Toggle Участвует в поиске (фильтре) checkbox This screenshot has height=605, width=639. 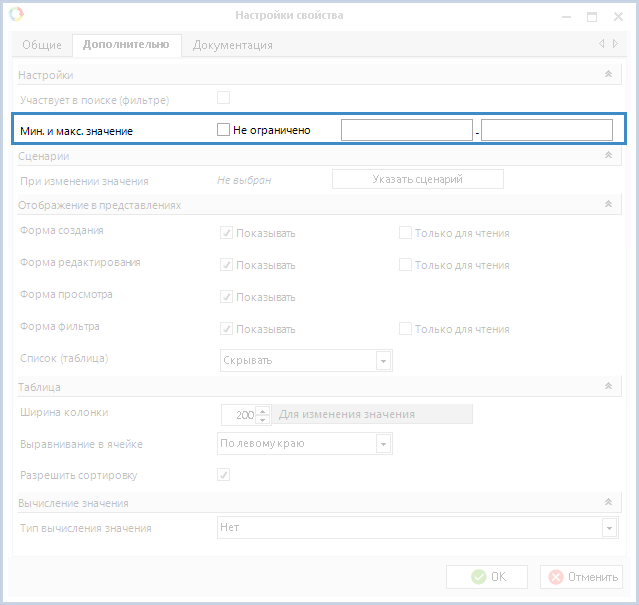[x=223, y=98]
